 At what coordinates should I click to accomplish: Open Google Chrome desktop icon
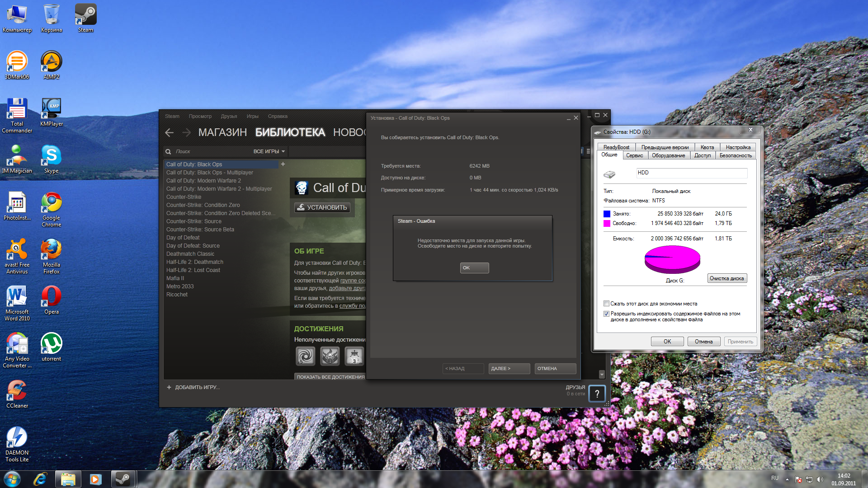point(52,210)
